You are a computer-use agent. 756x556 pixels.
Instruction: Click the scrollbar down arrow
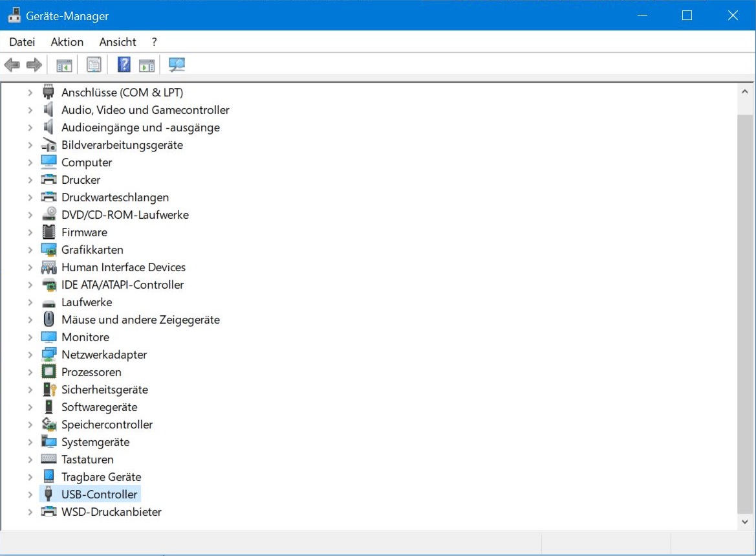coord(744,522)
